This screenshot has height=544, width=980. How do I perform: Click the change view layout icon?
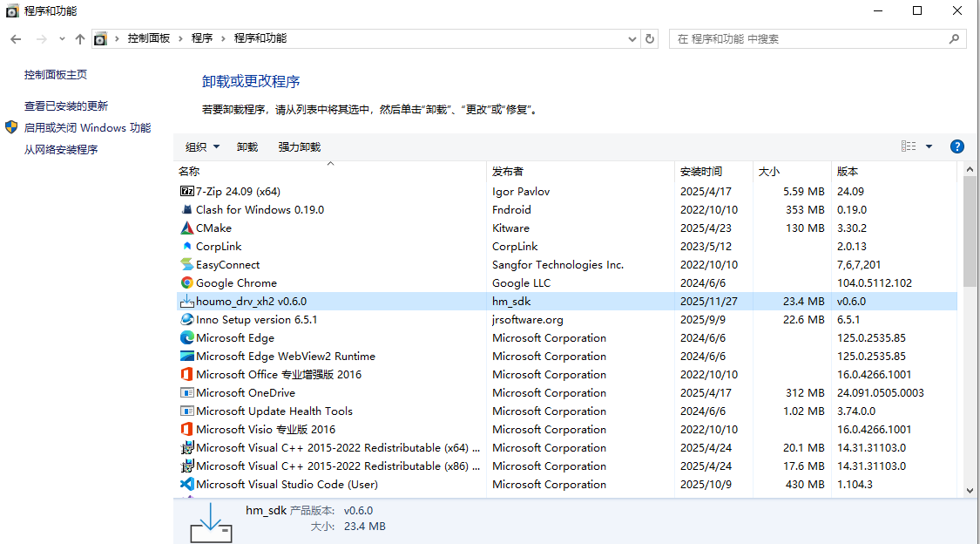(x=909, y=146)
